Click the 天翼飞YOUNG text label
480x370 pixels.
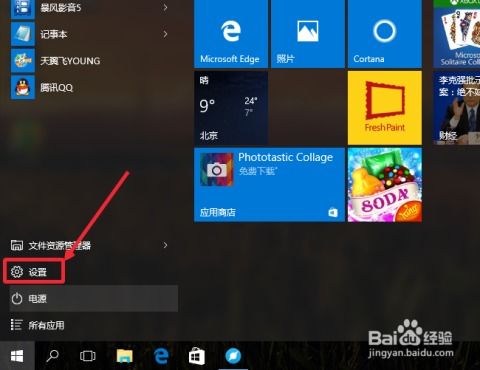70,61
